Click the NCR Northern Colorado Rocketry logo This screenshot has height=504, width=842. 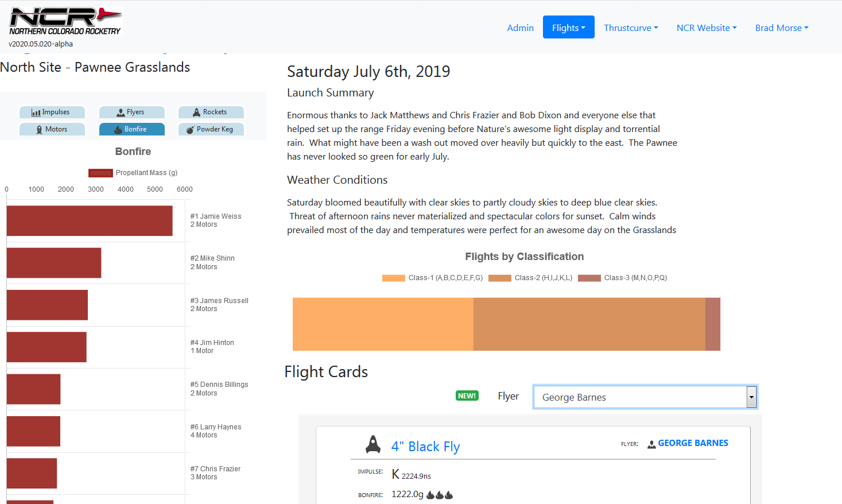point(65,22)
